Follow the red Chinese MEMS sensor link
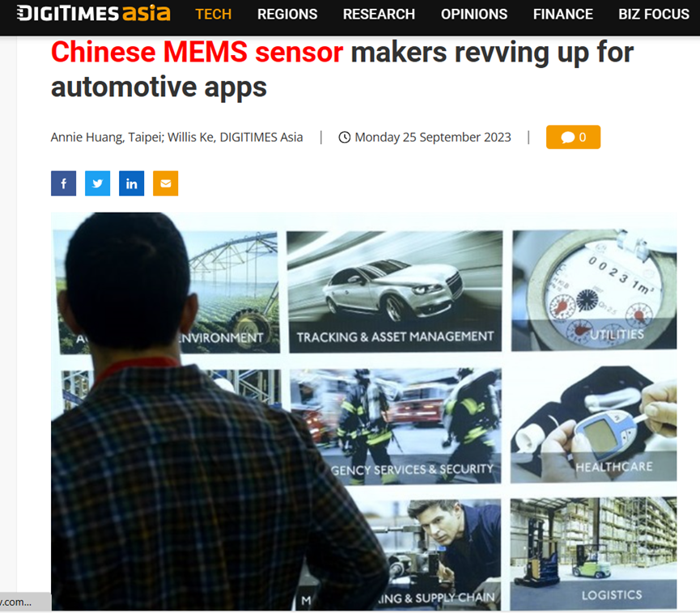Image resolution: width=700 pixels, height=613 pixels. [197, 53]
